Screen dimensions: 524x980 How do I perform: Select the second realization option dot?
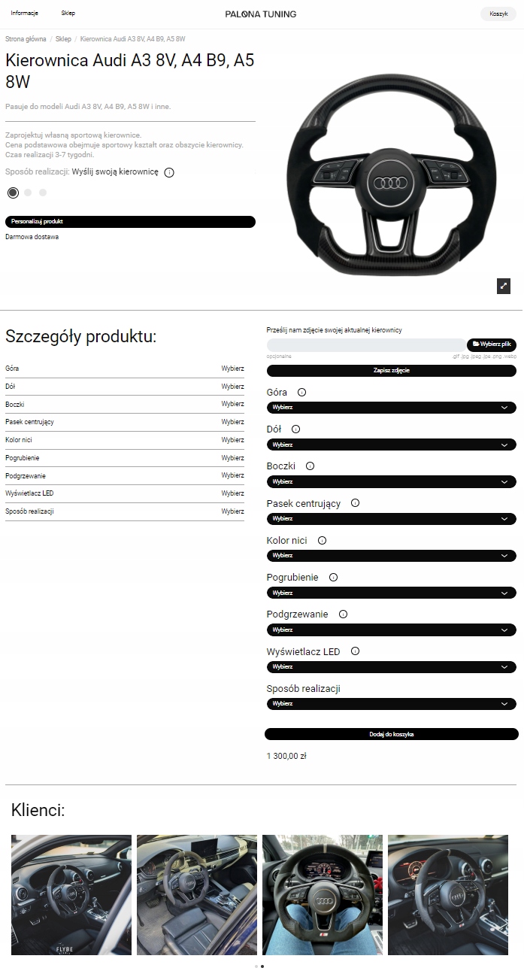pos(28,193)
